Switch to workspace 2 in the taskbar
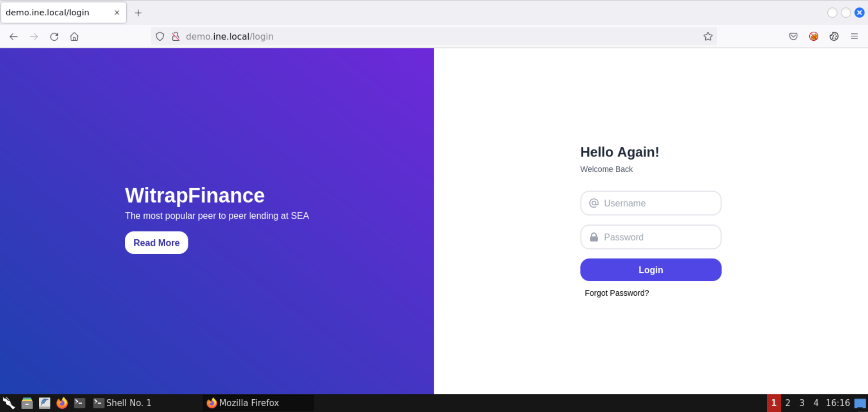This screenshot has height=412, width=868. click(x=788, y=403)
